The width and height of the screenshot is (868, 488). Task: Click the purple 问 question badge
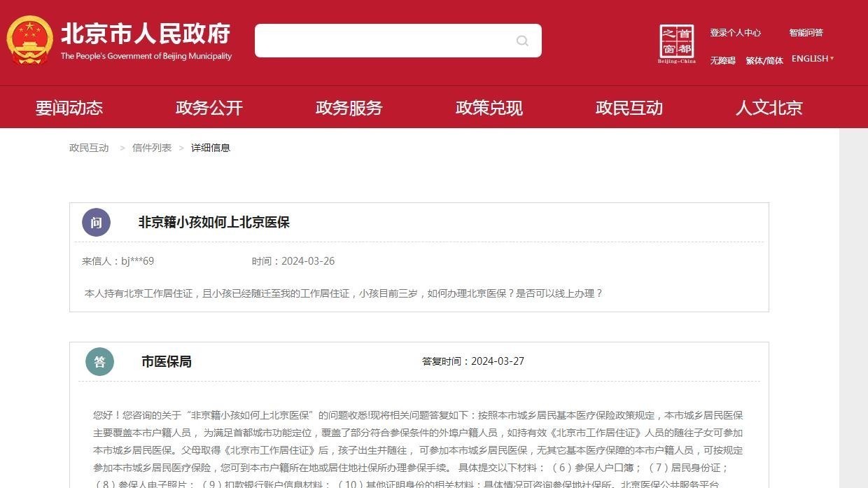pyautogui.click(x=96, y=222)
